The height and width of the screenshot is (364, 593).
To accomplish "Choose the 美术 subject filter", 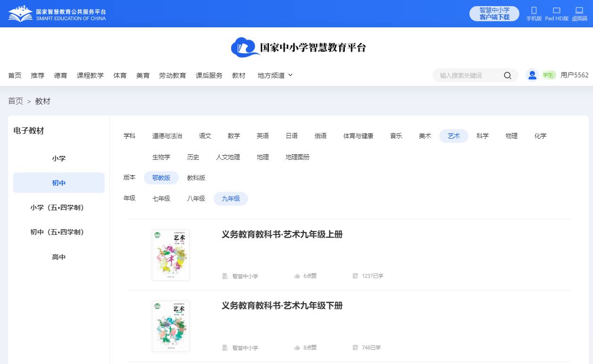I will coord(425,136).
